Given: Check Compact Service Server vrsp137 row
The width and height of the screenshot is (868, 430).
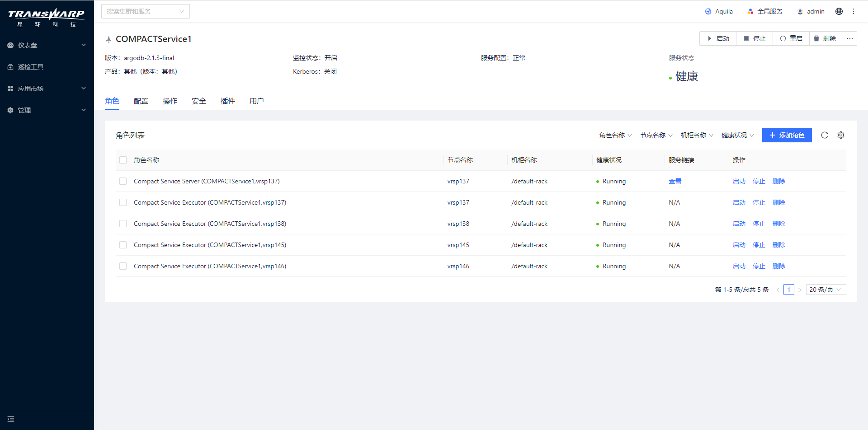Looking at the screenshot, I should click(x=123, y=181).
